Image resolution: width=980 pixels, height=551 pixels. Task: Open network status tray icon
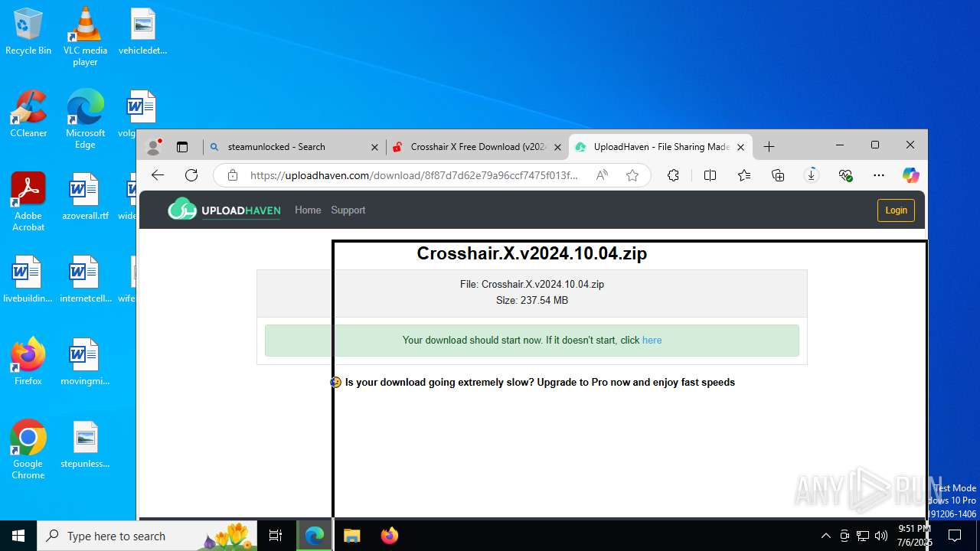coord(863,536)
